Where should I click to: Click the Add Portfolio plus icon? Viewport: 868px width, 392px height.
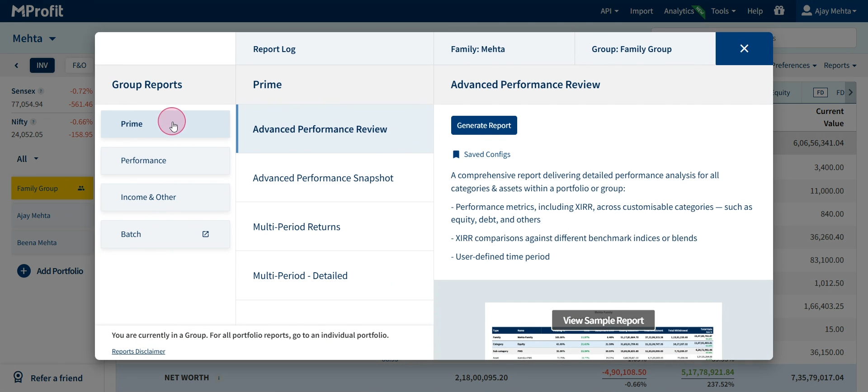pyautogui.click(x=24, y=271)
